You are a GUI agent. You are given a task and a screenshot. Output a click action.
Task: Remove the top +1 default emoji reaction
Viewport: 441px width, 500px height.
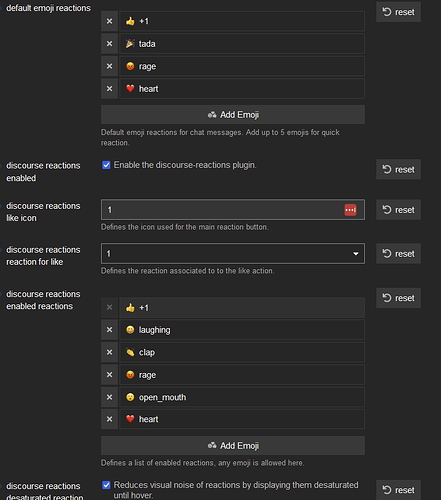point(109,21)
